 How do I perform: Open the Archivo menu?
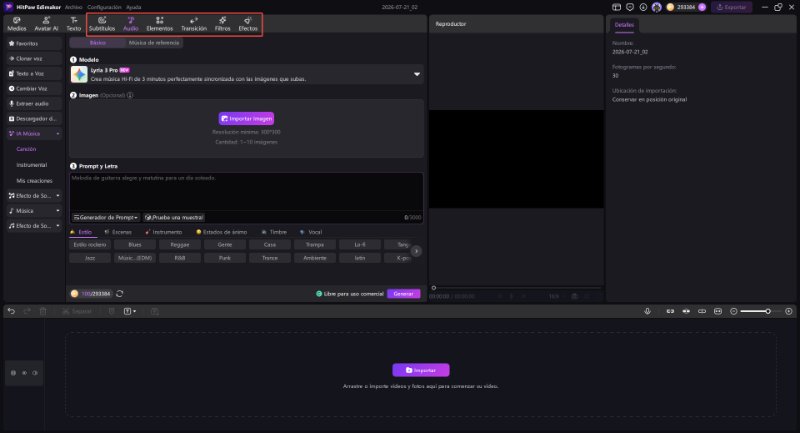[x=73, y=7]
